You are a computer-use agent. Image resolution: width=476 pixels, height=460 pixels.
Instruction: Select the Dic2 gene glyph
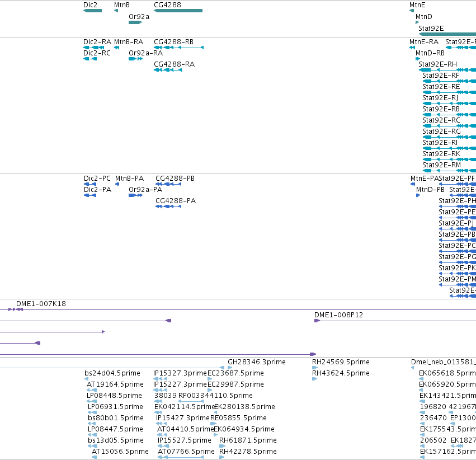click(x=93, y=11)
